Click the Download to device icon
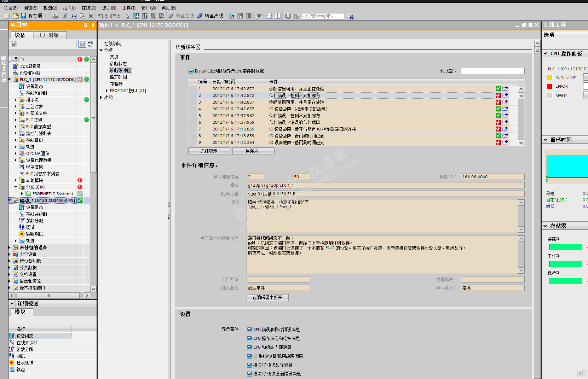This screenshot has height=379, width=588. click(x=136, y=16)
